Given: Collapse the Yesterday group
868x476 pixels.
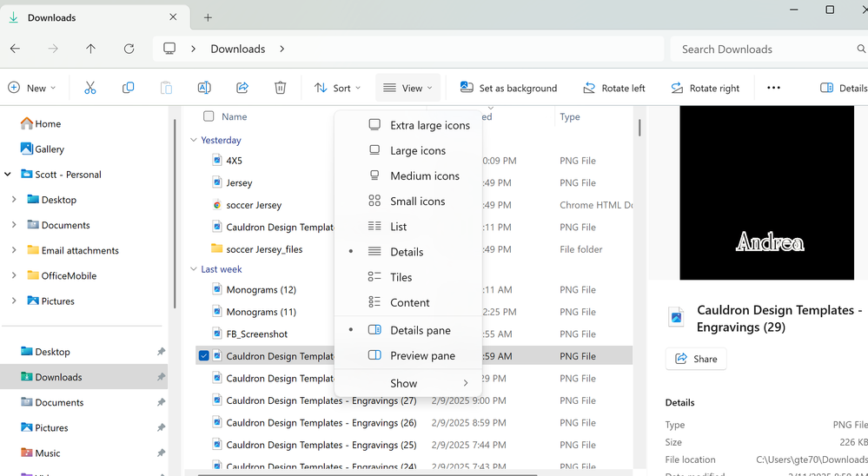Looking at the screenshot, I should (x=193, y=140).
